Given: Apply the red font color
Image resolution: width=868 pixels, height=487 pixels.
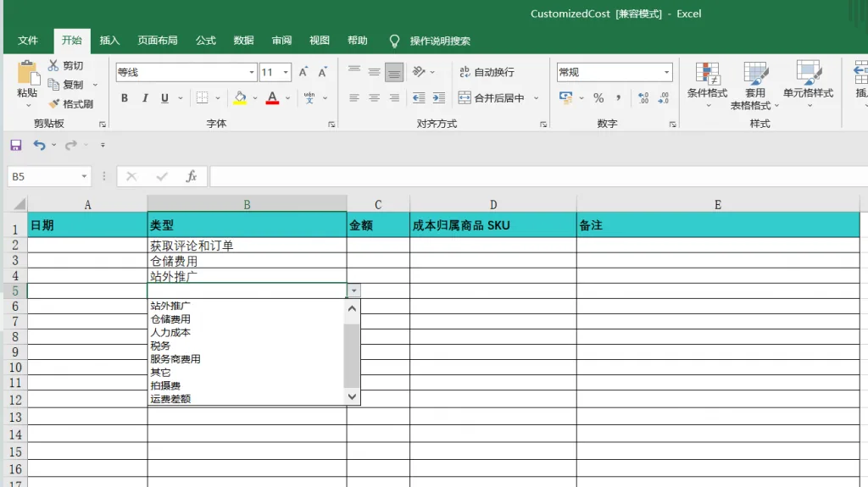Looking at the screenshot, I should click(272, 98).
